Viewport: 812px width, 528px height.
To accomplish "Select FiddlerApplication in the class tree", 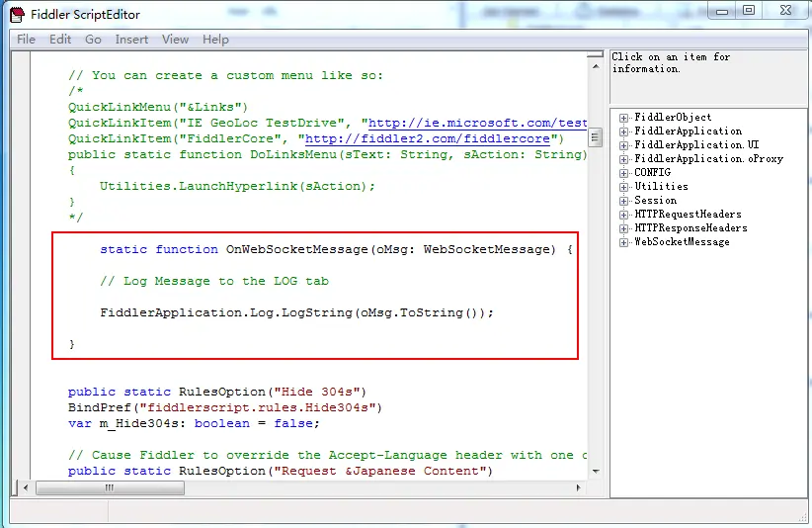I will coord(688,132).
